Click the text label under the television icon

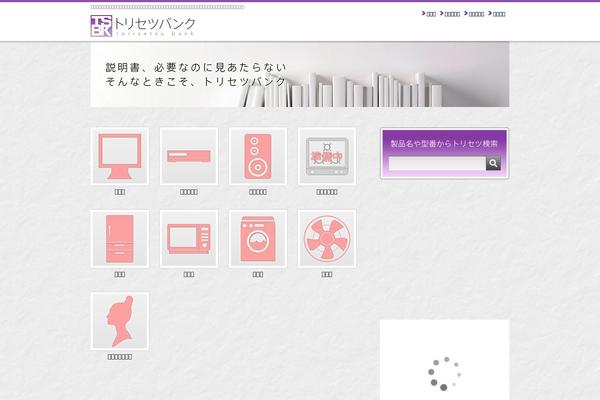120,192
